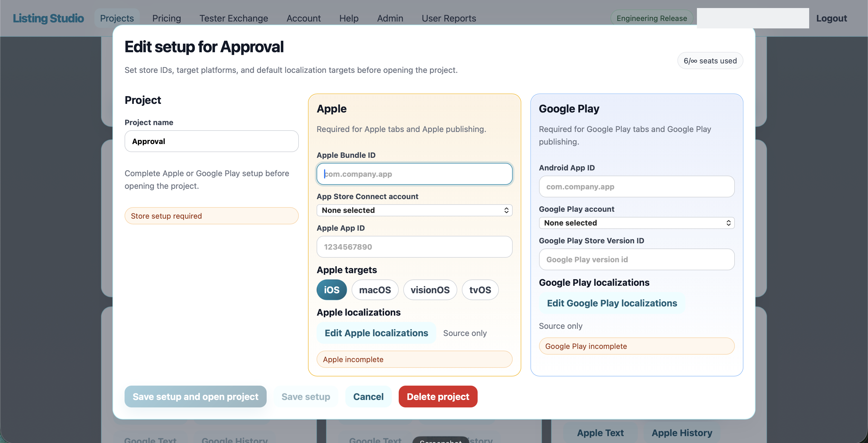Click the Android App ID field
Viewport: 868px width, 443px height.
click(x=637, y=186)
